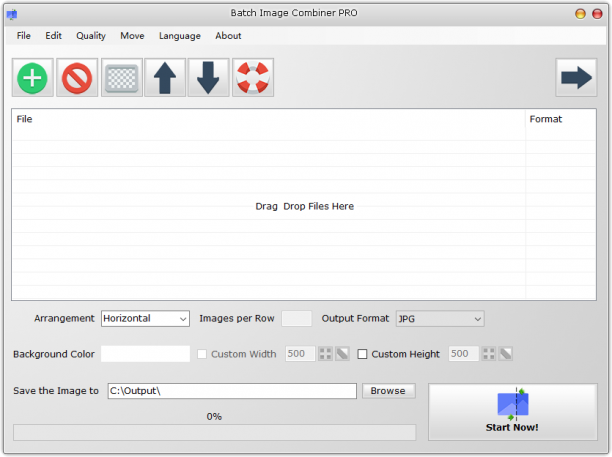Click the 0% progress bar
Image resolution: width=612 pixels, height=457 pixels.
coord(214,433)
